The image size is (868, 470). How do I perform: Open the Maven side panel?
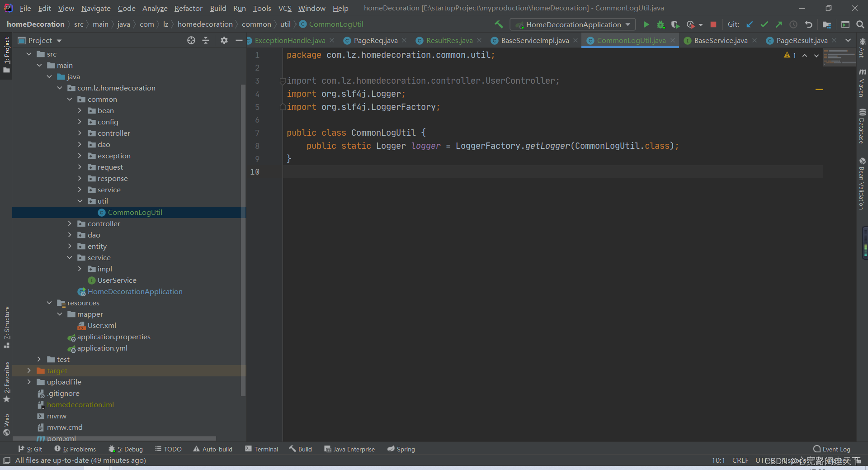(862, 83)
